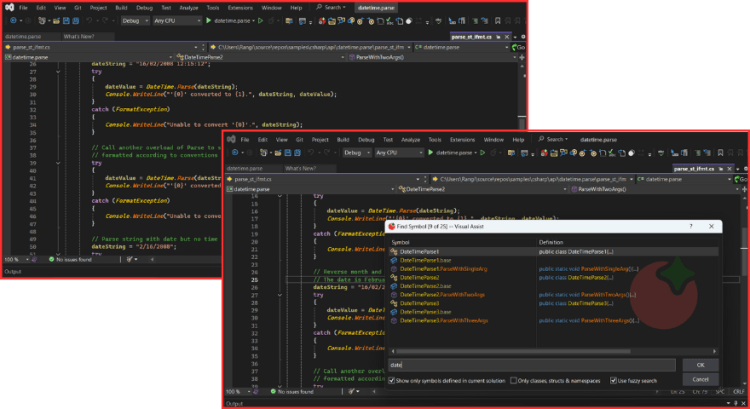750x409 pixels.
Task: Expand DateTimeParse2 class dropdown in front window
Action: click(565, 189)
